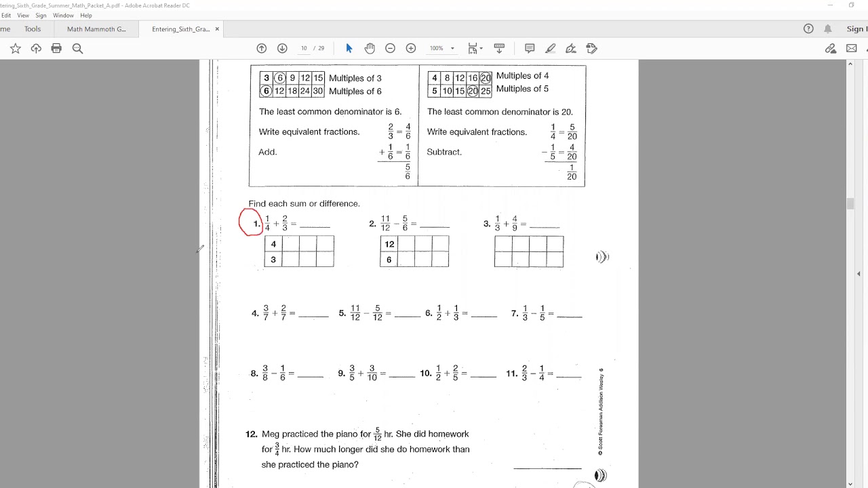868x488 pixels.
Task: Open the Window menu
Action: pyautogui.click(x=63, y=15)
